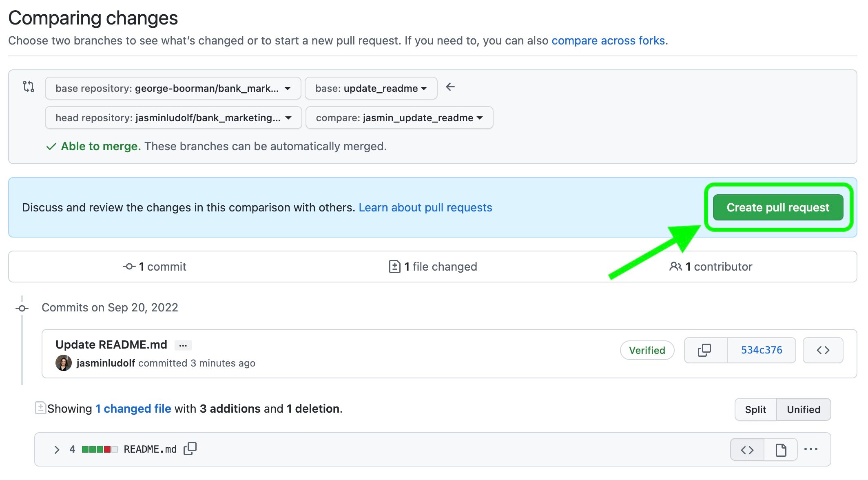Image resolution: width=868 pixels, height=480 pixels.
Task: Open the README.md file options menu
Action: pyautogui.click(x=811, y=449)
